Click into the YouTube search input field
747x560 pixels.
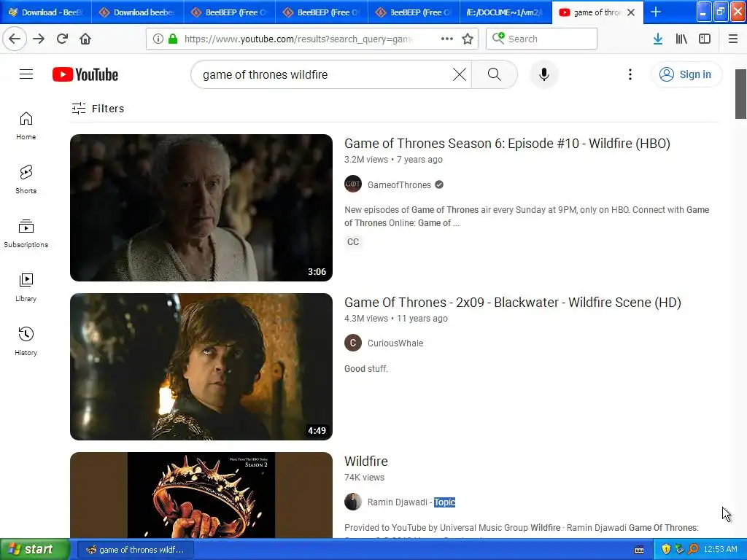(324, 74)
